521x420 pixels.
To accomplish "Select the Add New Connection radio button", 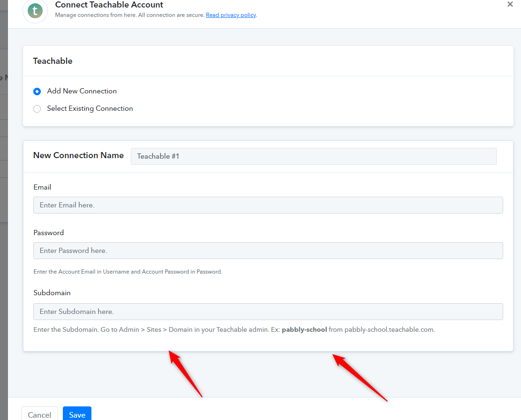I will pos(37,92).
